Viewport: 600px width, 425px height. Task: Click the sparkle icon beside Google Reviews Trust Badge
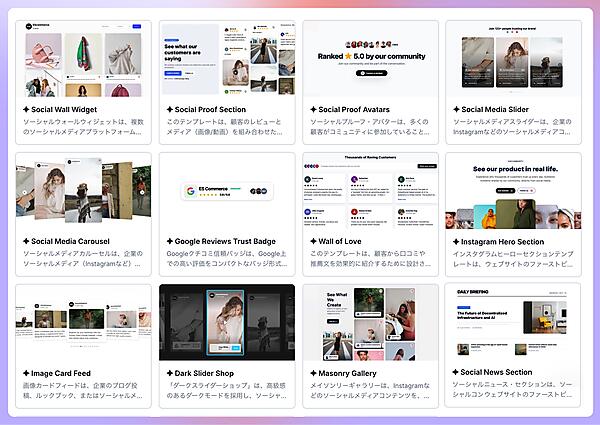point(170,241)
